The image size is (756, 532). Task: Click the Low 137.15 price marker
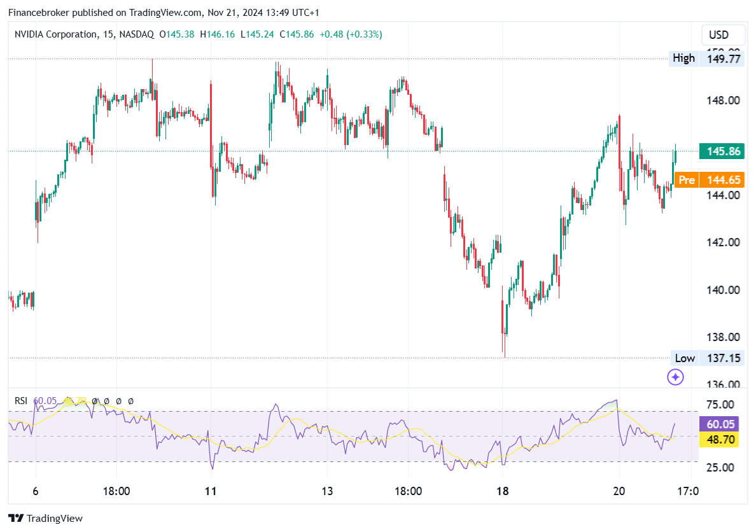click(707, 358)
